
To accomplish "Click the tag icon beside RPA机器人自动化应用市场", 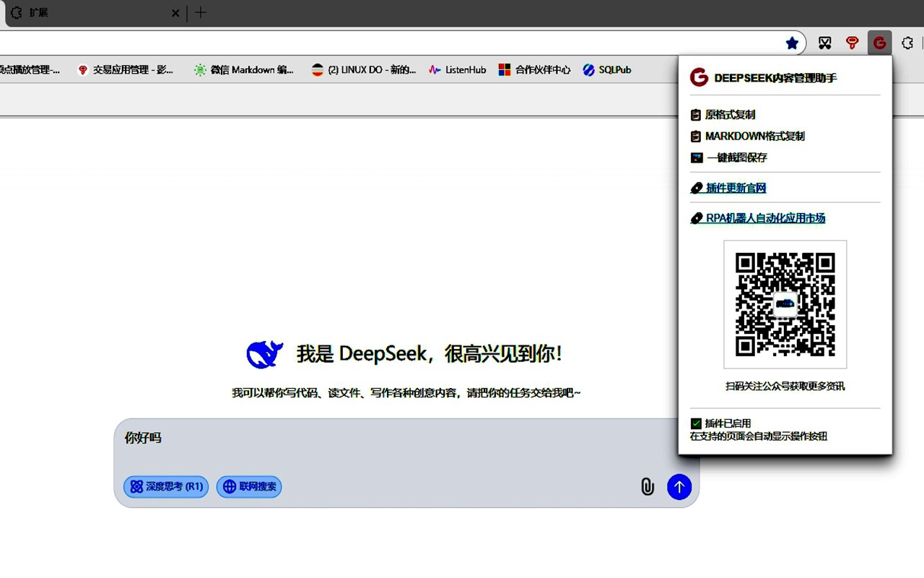I will point(697,218).
